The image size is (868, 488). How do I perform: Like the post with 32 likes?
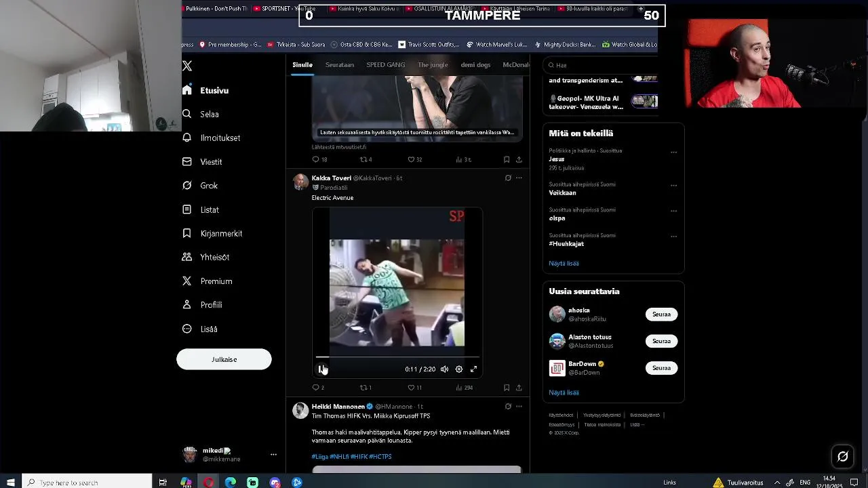coord(411,159)
